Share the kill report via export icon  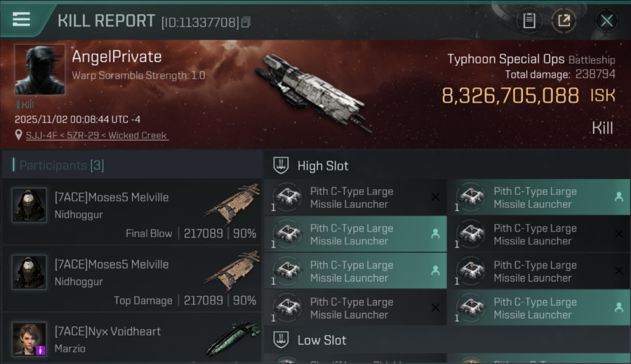pos(564,21)
